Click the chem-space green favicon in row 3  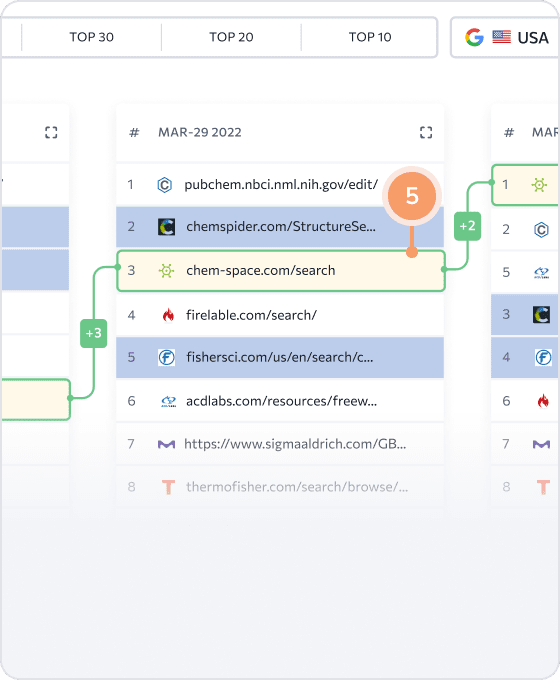coord(166,271)
